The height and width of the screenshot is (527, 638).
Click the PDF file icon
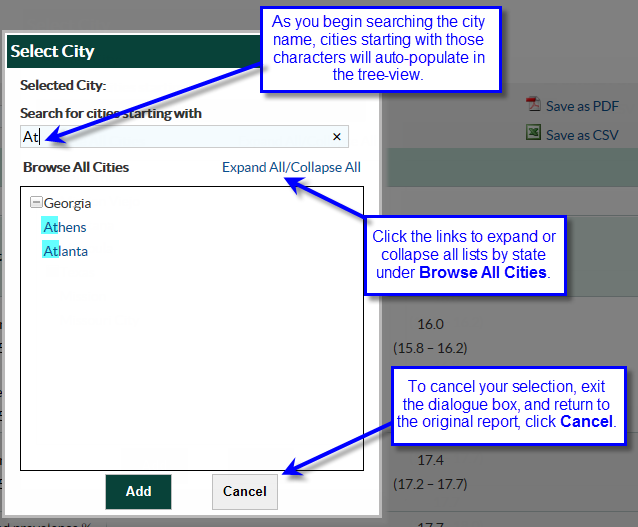coord(534,105)
